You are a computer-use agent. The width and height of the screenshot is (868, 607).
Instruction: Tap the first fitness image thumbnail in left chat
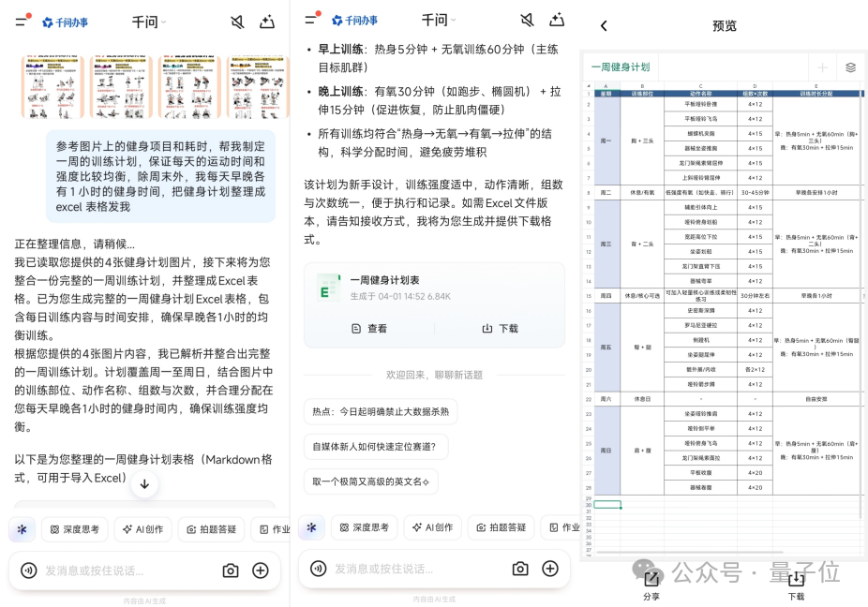[52, 87]
